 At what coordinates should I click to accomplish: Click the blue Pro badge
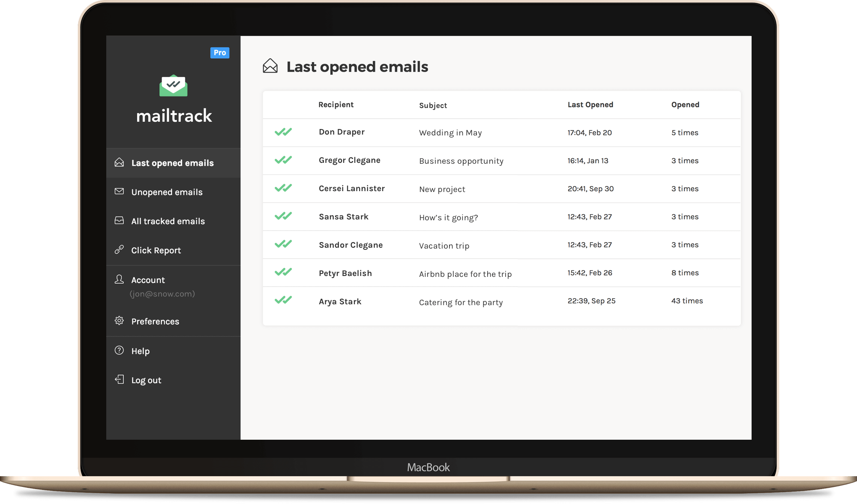tap(220, 53)
